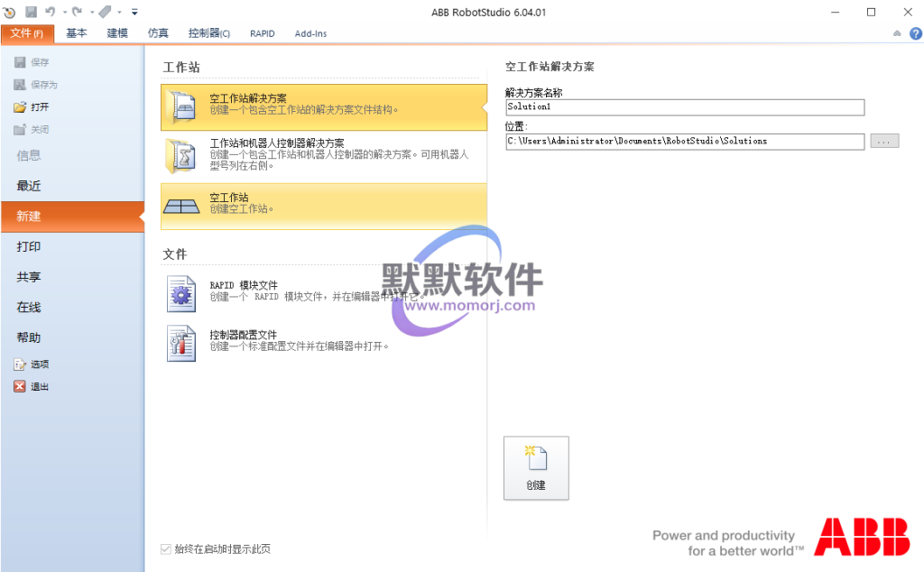Select 工作站和机器人控制器解决方案 template

click(324, 155)
